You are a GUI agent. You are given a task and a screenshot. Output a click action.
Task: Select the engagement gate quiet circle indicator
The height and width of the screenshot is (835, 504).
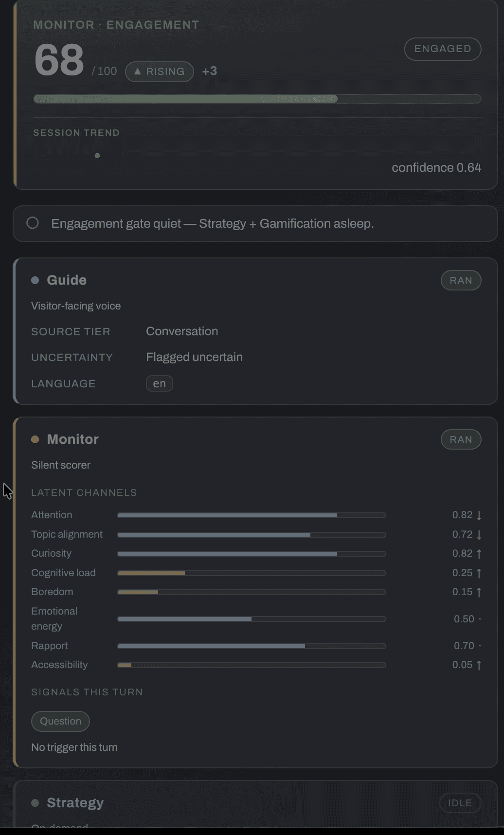coord(33,223)
